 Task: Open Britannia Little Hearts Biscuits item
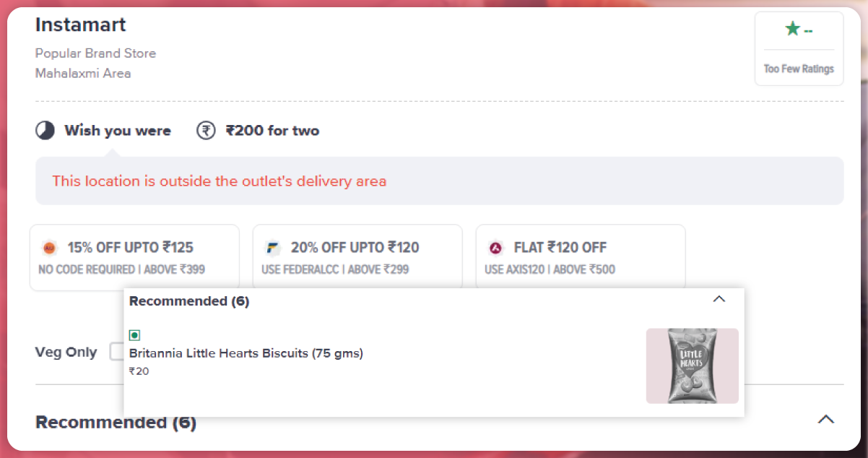[246, 353]
